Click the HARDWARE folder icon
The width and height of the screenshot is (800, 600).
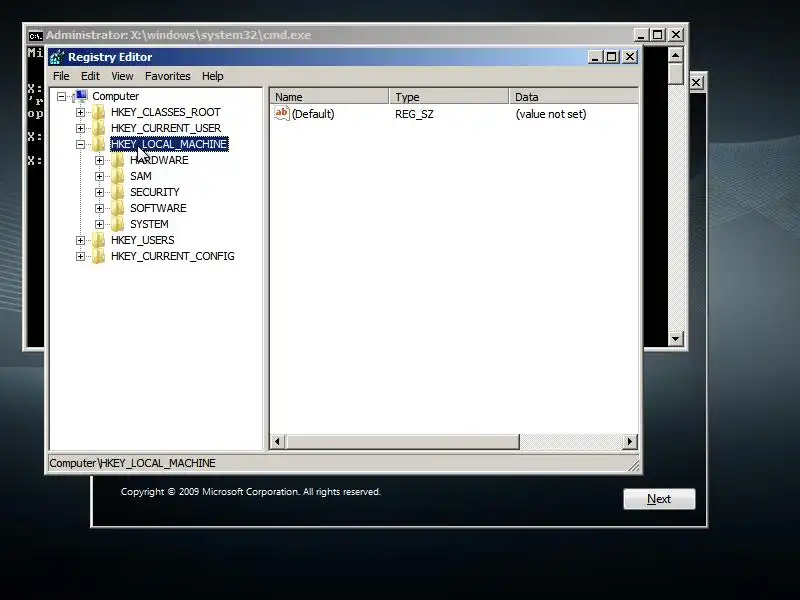[117, 160]
